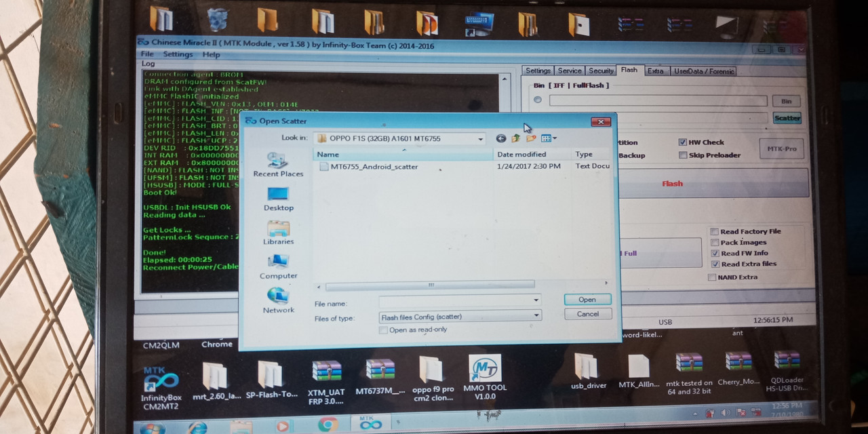Viewport: 868px width, 434px height.
Task: Switch to the Extra tab
Action: [x=655, y=71]
